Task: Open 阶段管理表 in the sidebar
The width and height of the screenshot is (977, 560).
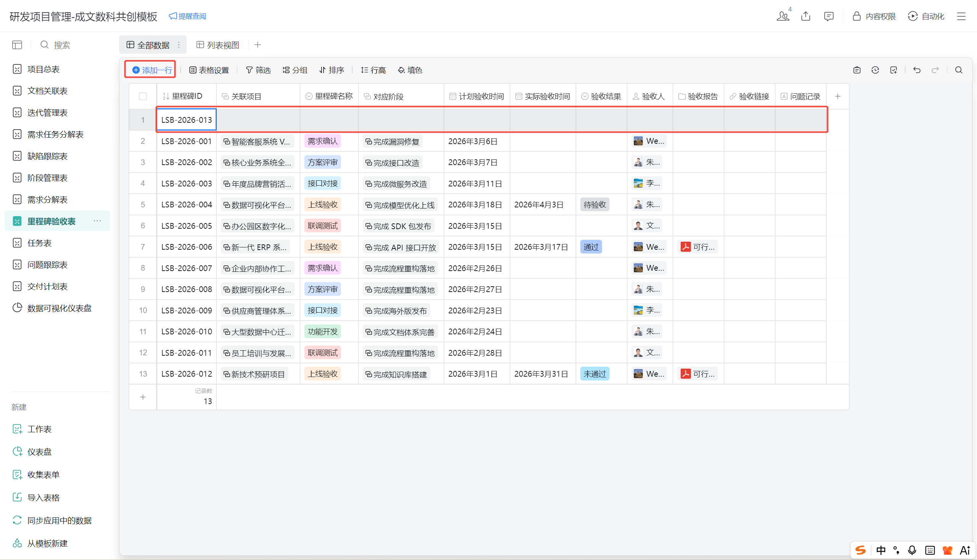Action: [47, 178]
